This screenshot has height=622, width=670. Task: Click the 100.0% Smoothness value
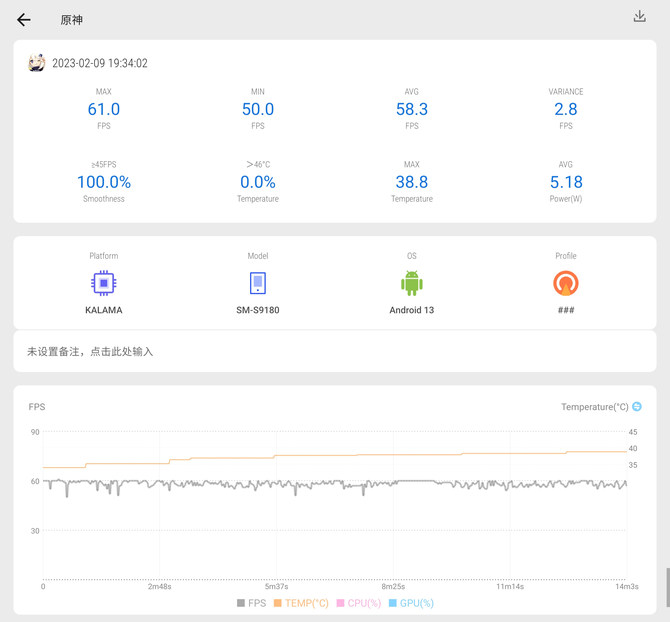(x=103, y=182)
